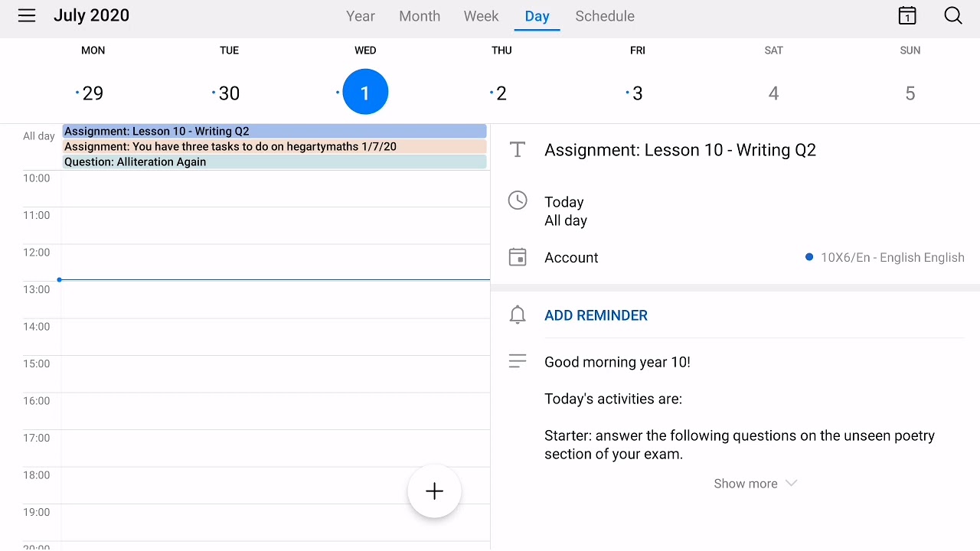Image resolution: width=980 pixels, height=551 pixels.
Task: Select the Schedule view tab
Action: point(605,16)
